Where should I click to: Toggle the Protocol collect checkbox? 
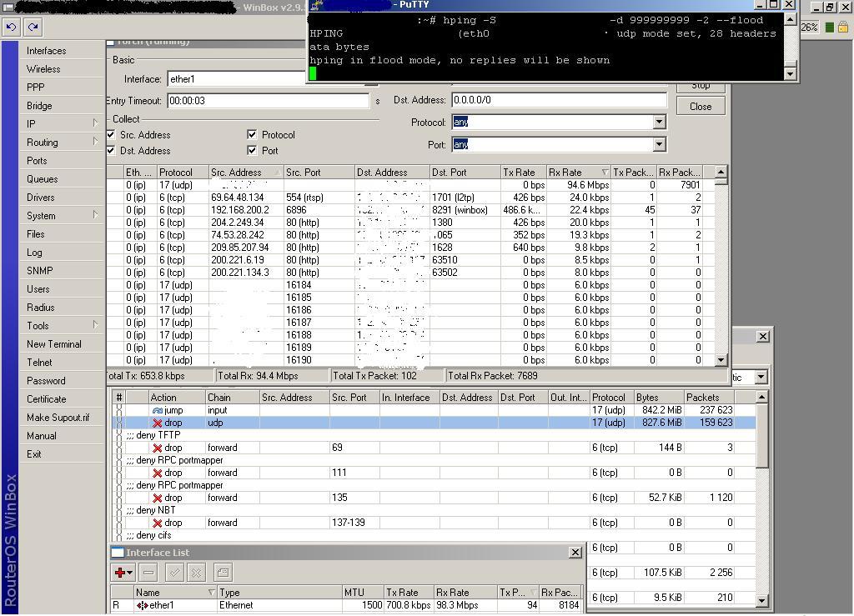tap(252, 135)
